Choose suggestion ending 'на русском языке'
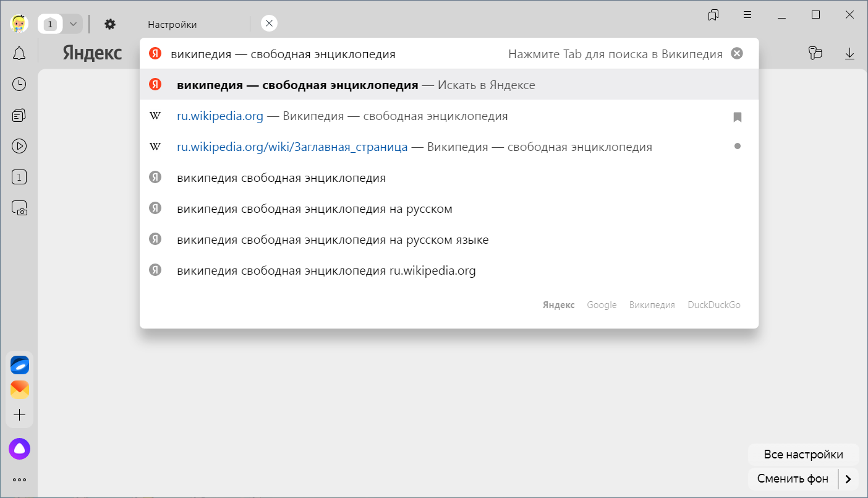This screenshot has width=868, height=498. [449, 239]
